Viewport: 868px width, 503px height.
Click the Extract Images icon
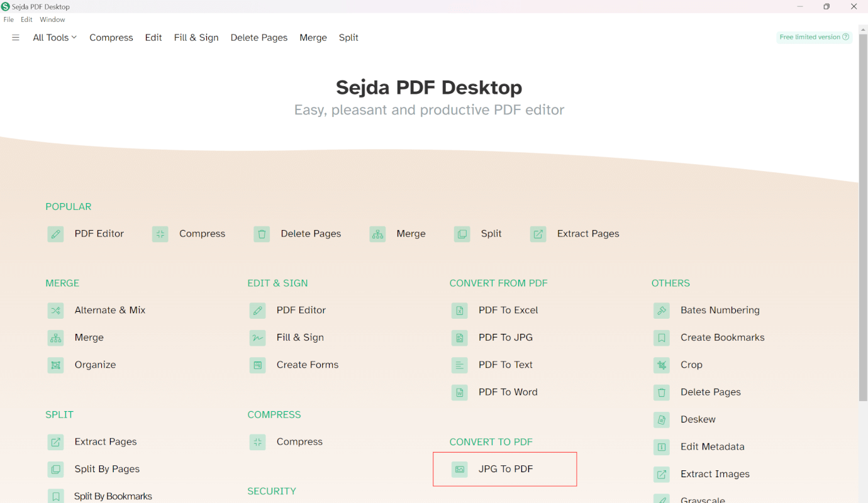pos(662,475)
